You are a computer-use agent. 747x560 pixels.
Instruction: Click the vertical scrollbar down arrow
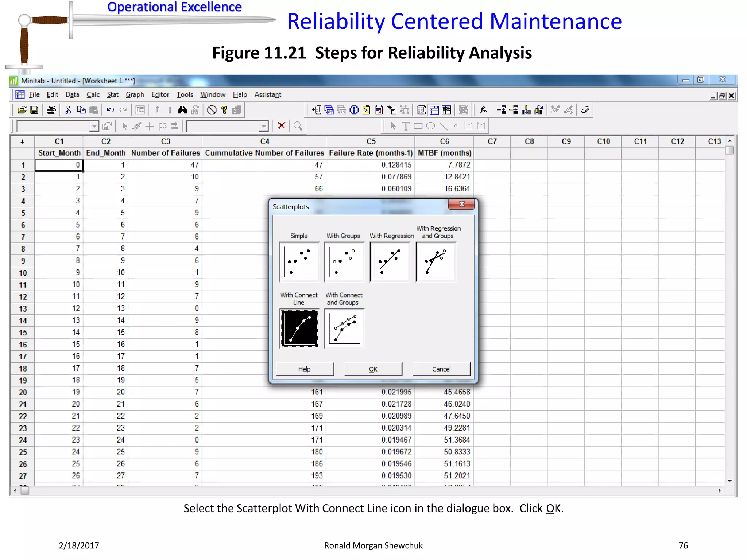730,481
